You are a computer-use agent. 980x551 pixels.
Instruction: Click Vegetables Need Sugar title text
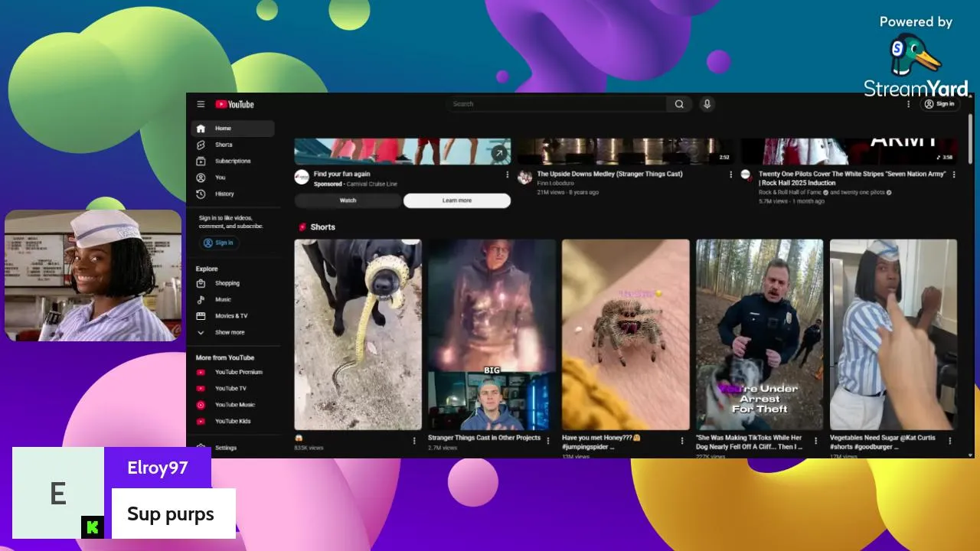pos(883,442)
